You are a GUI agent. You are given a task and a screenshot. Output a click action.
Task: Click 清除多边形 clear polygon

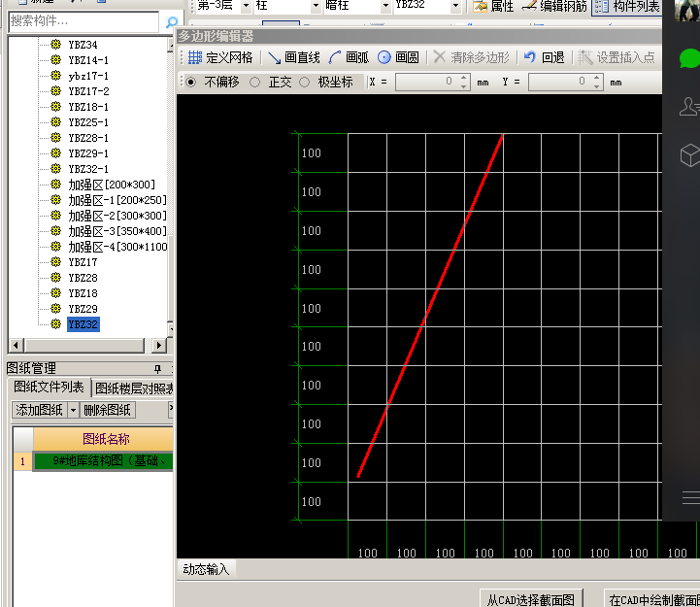[x=472, y=57]
